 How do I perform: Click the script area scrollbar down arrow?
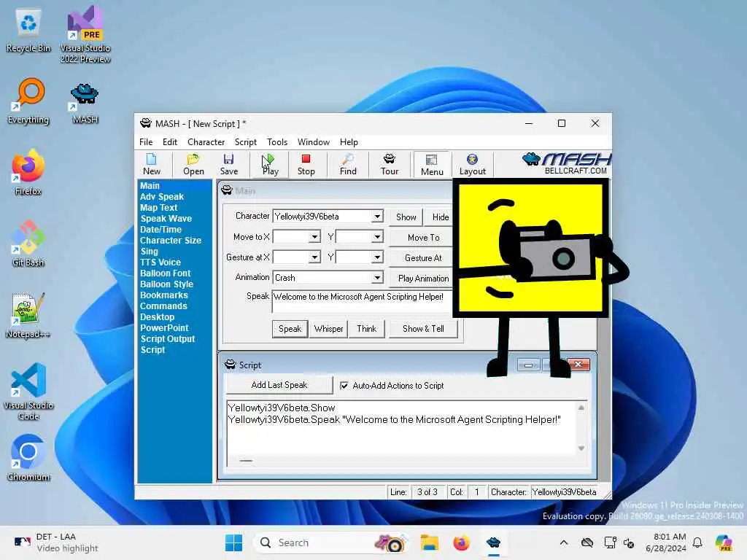click(581, 448)
